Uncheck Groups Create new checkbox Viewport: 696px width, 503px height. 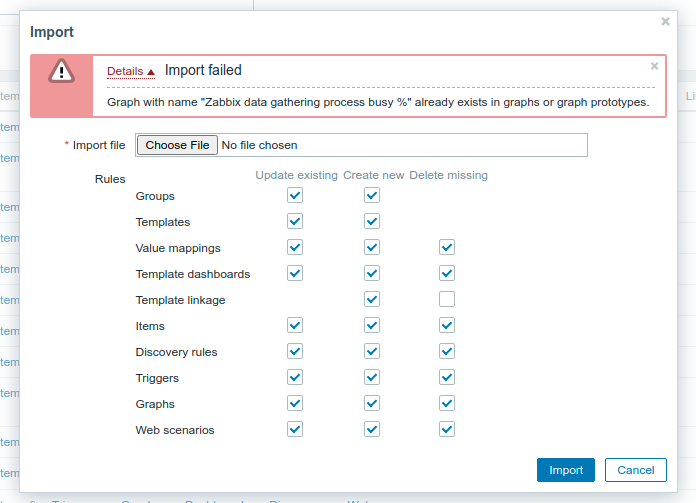click(372, 195)
